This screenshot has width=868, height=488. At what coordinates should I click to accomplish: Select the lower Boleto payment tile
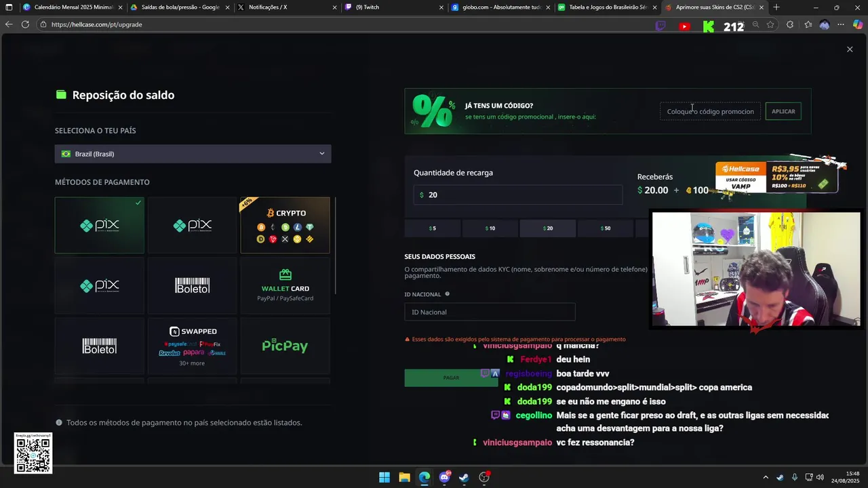click(100, 346)
